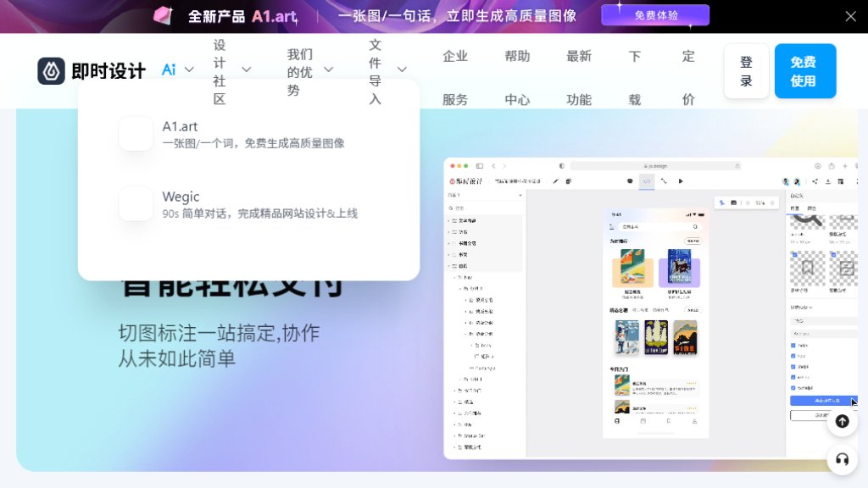868x488 pixels.
Task: Toggle checkbox on bookmark icon tile in preview
Action: pyautogui.click(x=794, y=255)
